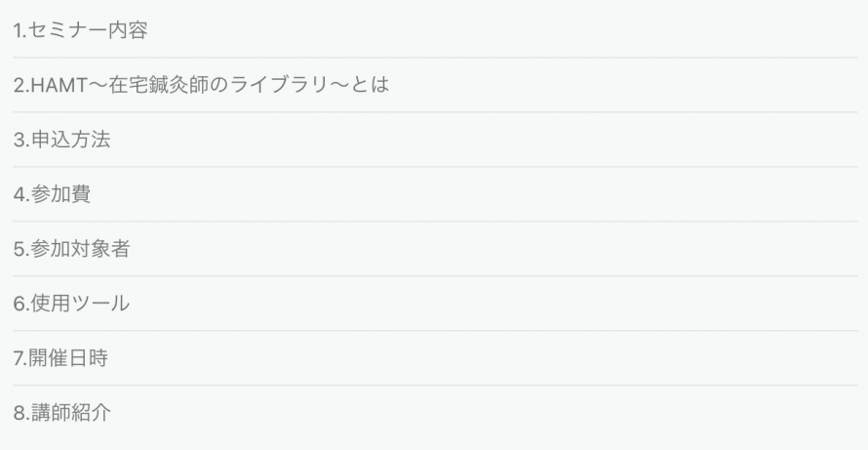Viewport: 868px width, 450px height.
Task: Choose contents item number 2
Action: click(201, 85)
